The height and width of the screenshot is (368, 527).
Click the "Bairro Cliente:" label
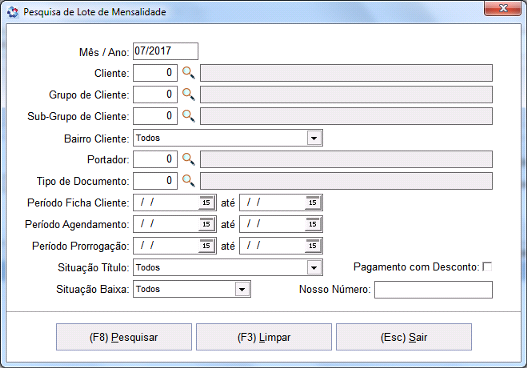pos(97,138)
